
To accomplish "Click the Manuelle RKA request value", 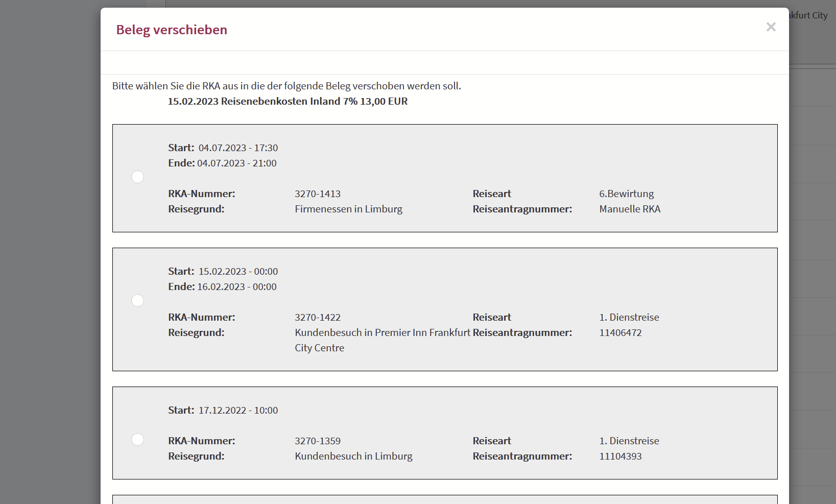I will click(630, 209).
